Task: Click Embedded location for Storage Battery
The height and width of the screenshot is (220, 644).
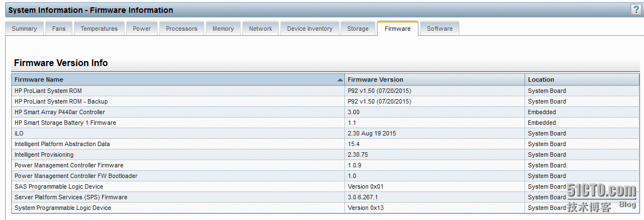Action: coord(542,123)
